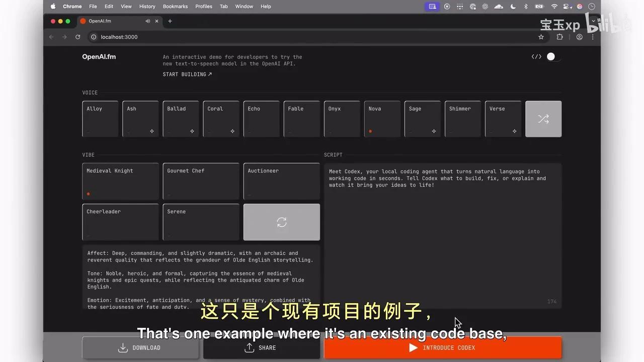
Task: Select the Nova voice
Action: coord(382,119)
